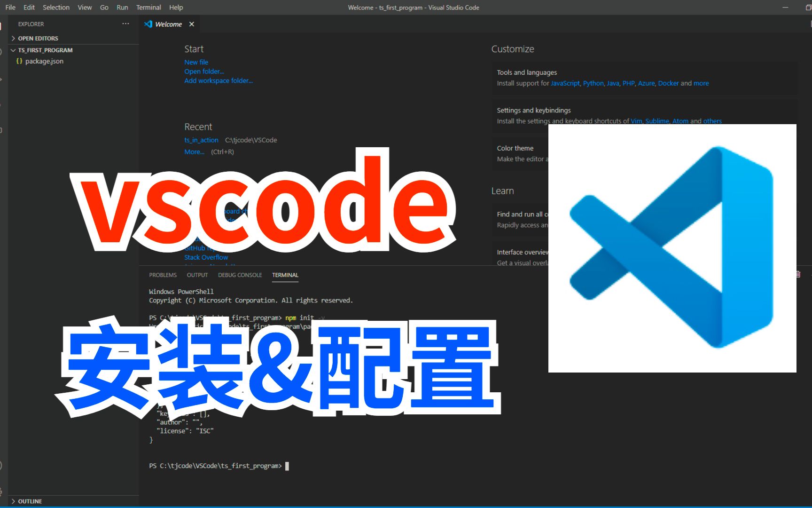Open the Run menu
Screen dimensions: 812x508
tap(122, 8)
